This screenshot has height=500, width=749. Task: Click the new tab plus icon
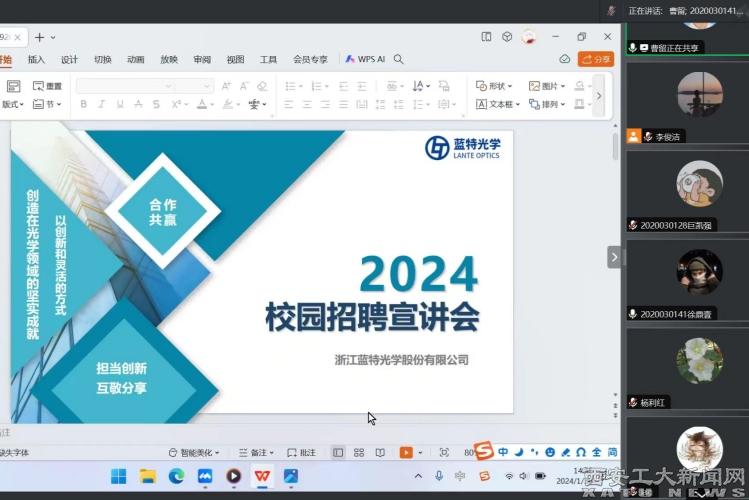click(x=40, y=37)
